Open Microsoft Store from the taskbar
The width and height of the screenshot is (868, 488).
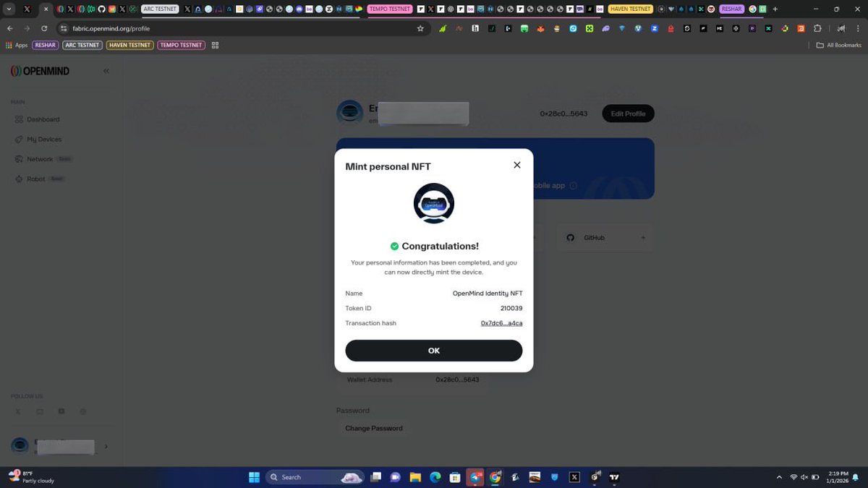click(x=455, y=477)
